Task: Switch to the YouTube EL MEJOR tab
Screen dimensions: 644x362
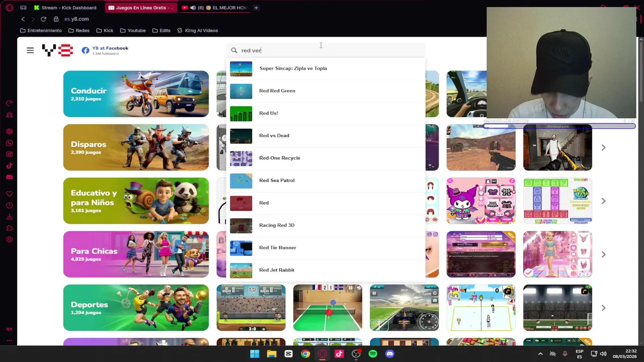Action: [214, 8]
